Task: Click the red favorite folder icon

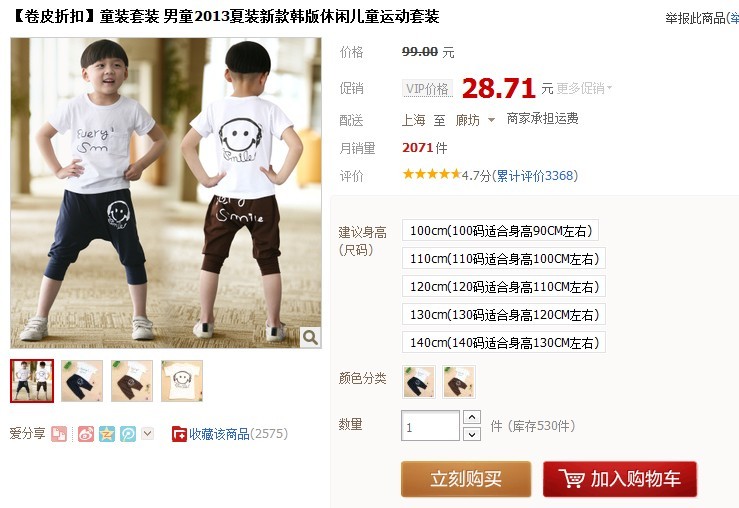Action: pos(179,434)
